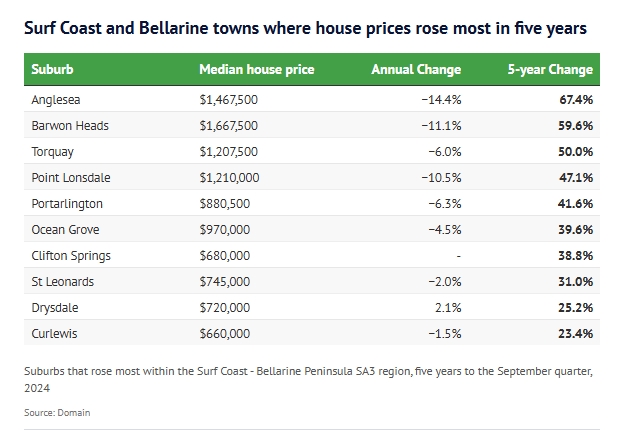625x444 pixels.
Task: Click the footnote about the SA3 region
Action: pyautogui.click(x=308, y=379)
